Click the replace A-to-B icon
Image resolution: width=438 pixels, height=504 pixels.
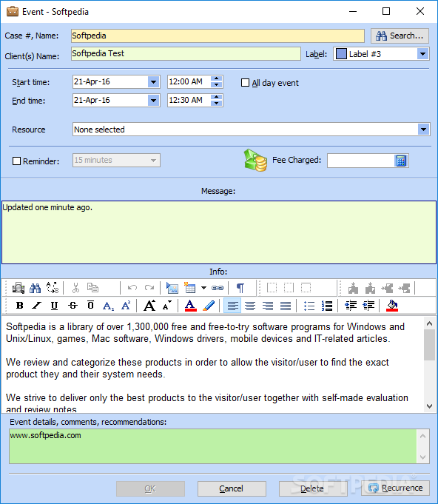tap(53, 288)
